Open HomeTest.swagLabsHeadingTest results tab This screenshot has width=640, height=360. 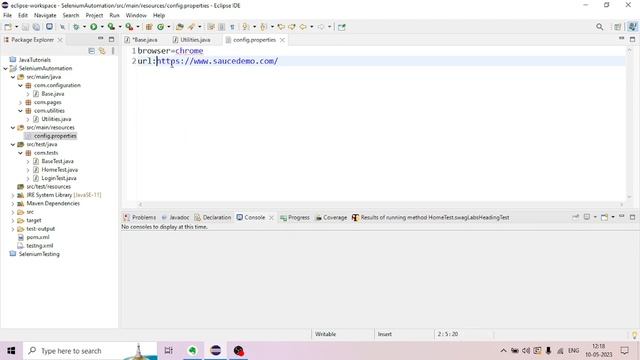pyautogui.click(x=431, y=218)
